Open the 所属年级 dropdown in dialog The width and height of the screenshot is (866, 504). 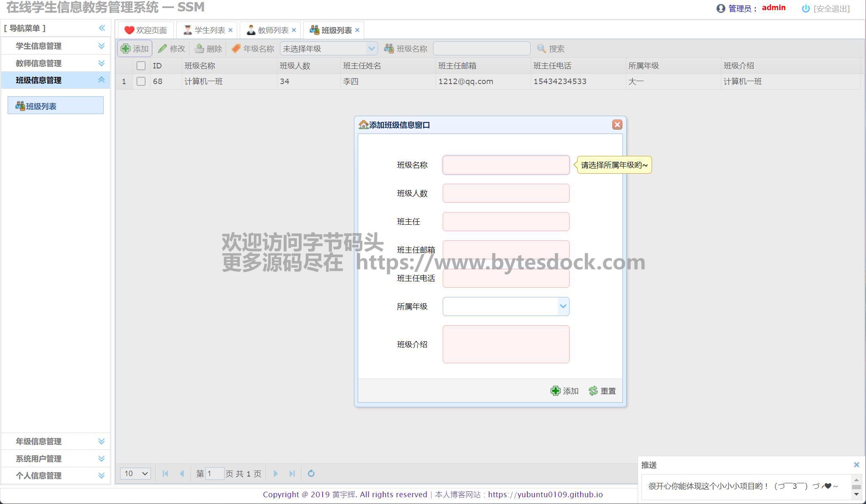point(563,306)
